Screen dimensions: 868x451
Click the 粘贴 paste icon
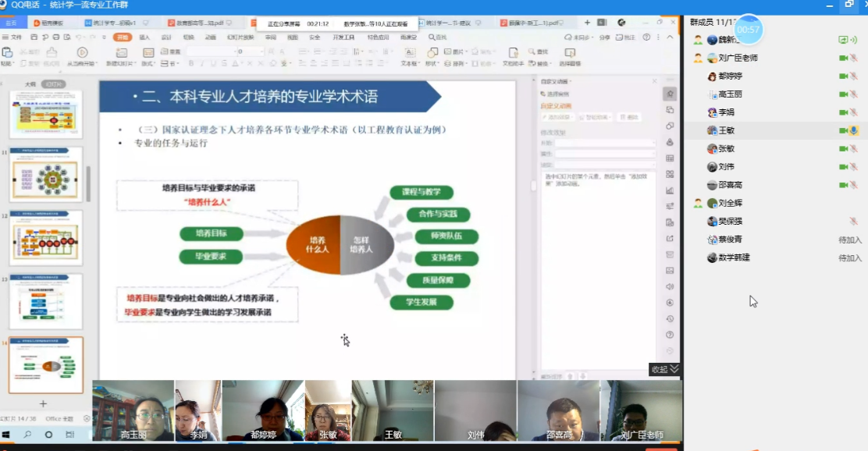[7, 52]
